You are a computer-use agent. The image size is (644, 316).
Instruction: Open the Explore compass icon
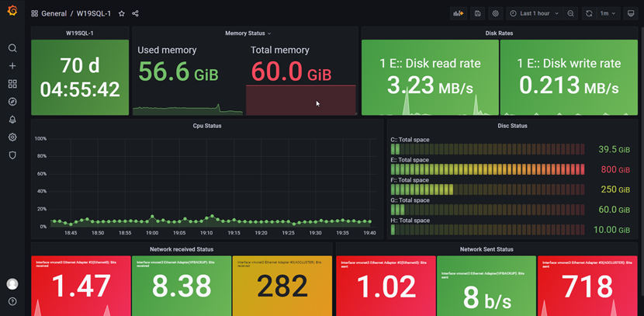pyautogui.click(x=12, y=102)
